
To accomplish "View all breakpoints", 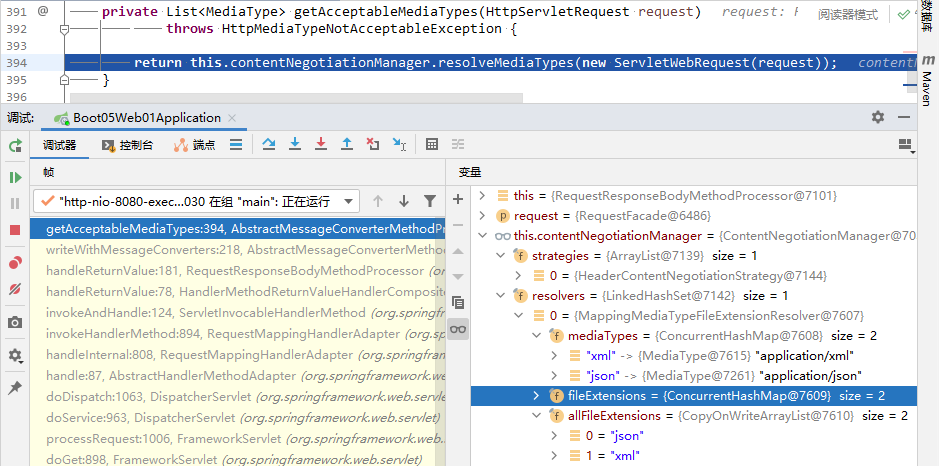I will click(16, 262).
